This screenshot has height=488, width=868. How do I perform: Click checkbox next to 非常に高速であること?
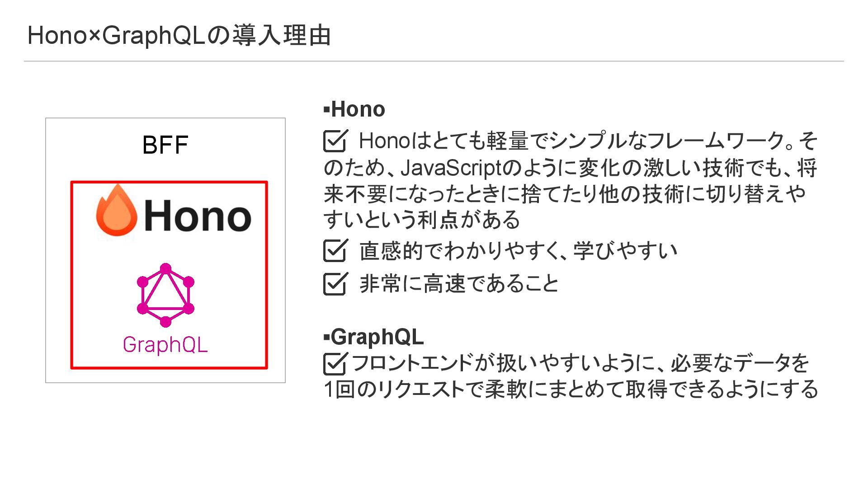[335, 284]
